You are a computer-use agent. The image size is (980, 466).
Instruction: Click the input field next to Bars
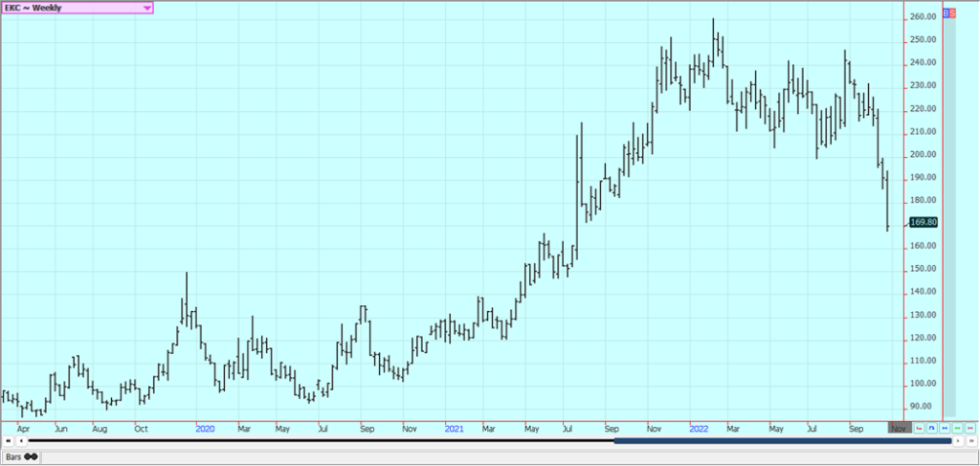[x=509, y=457]
